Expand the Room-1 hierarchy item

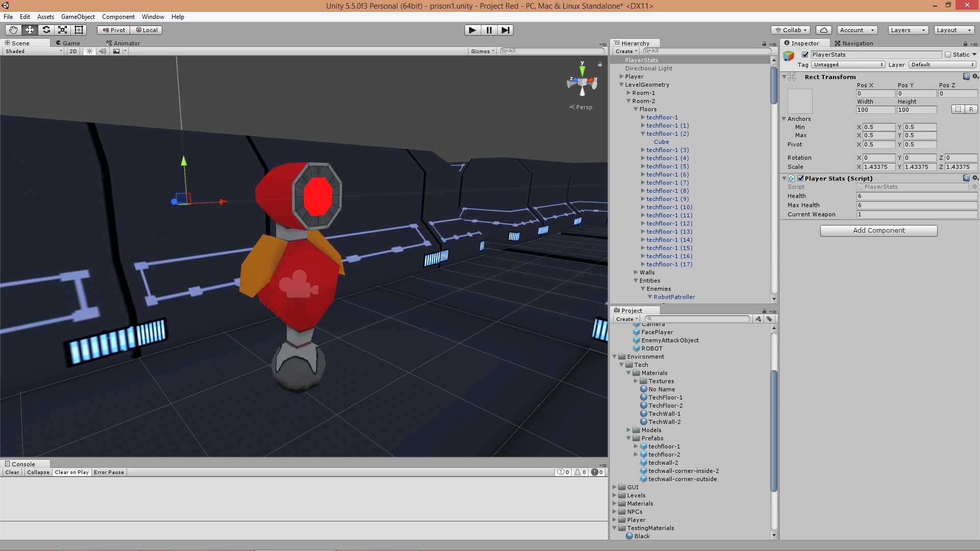(629, 93)
